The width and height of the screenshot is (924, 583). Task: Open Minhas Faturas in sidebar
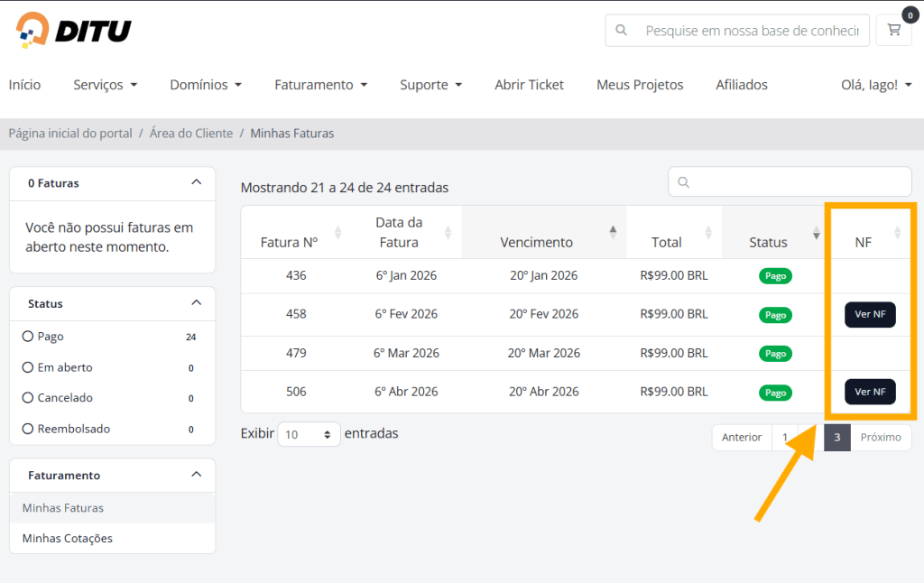point(112,508)
